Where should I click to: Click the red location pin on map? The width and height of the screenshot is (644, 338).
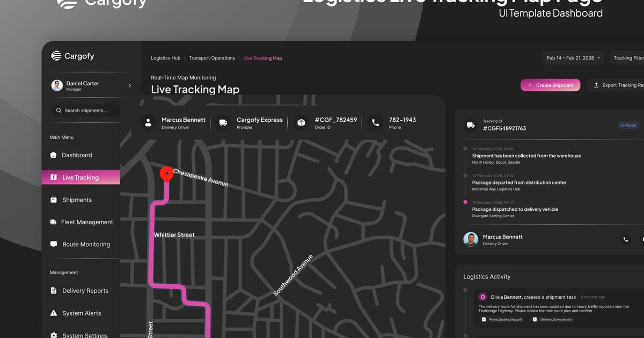[167, 173]
